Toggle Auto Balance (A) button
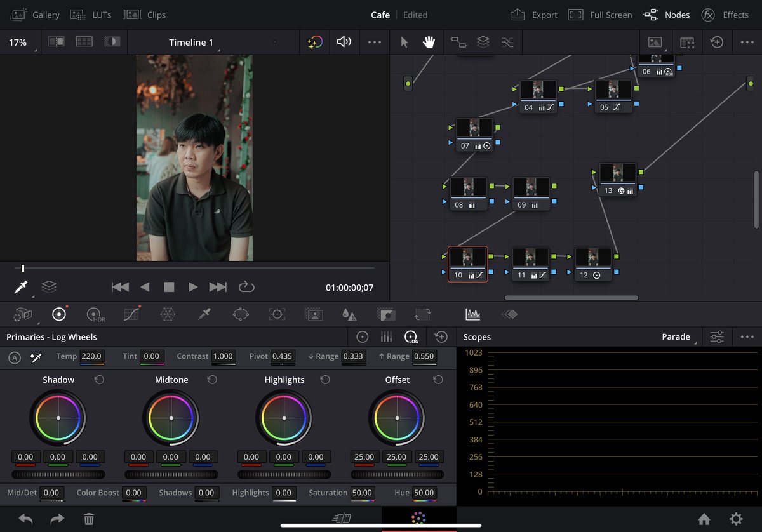Screen dimensions: 762x532 [x=15, y=357]
